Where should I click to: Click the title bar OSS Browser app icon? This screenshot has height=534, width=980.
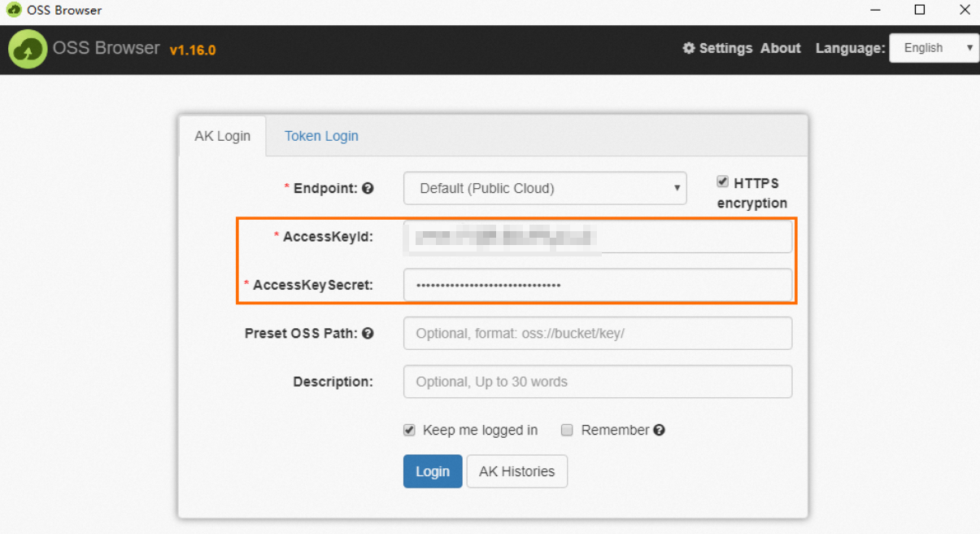(x=14, y=11)
